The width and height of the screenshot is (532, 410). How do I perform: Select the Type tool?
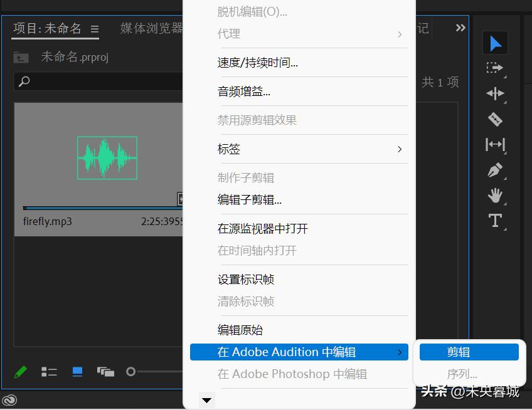click(x=496, y=221)
